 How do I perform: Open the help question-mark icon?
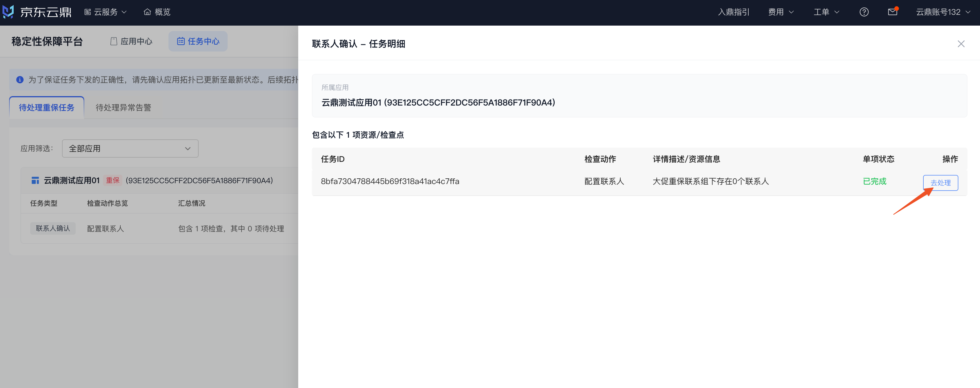pos(864,12)
